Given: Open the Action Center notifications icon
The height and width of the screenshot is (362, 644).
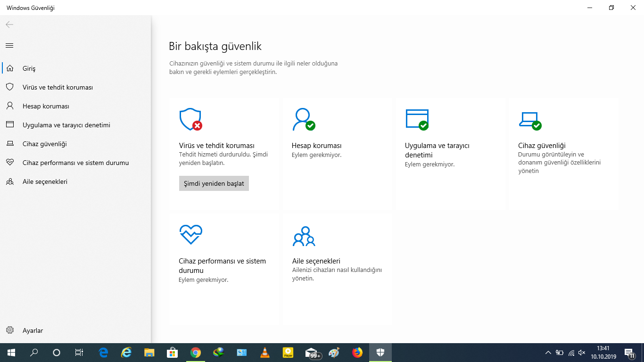Looking at the screenshot, I should pyautogui.click(x=630, y=353).
